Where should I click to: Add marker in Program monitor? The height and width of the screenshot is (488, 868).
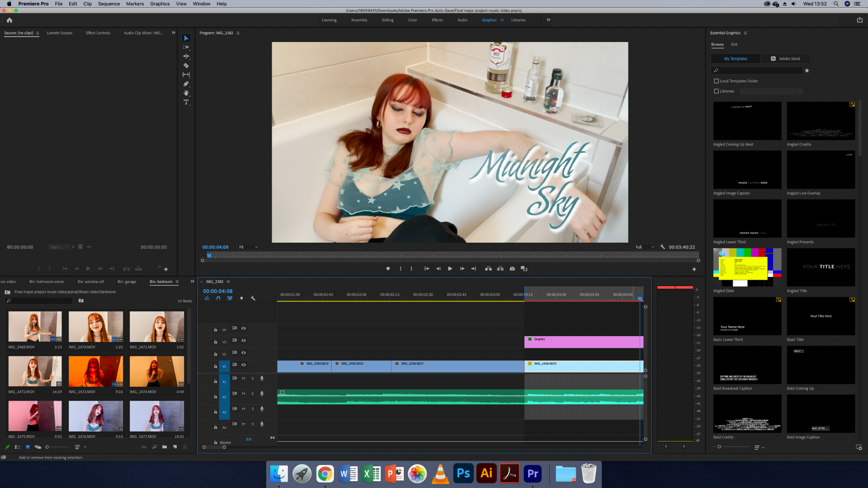click(388, 269)
